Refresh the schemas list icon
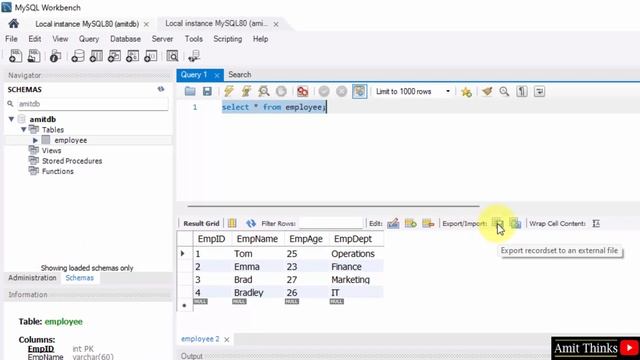This screenshot has width=640, height=360. [x=161, y=89]
